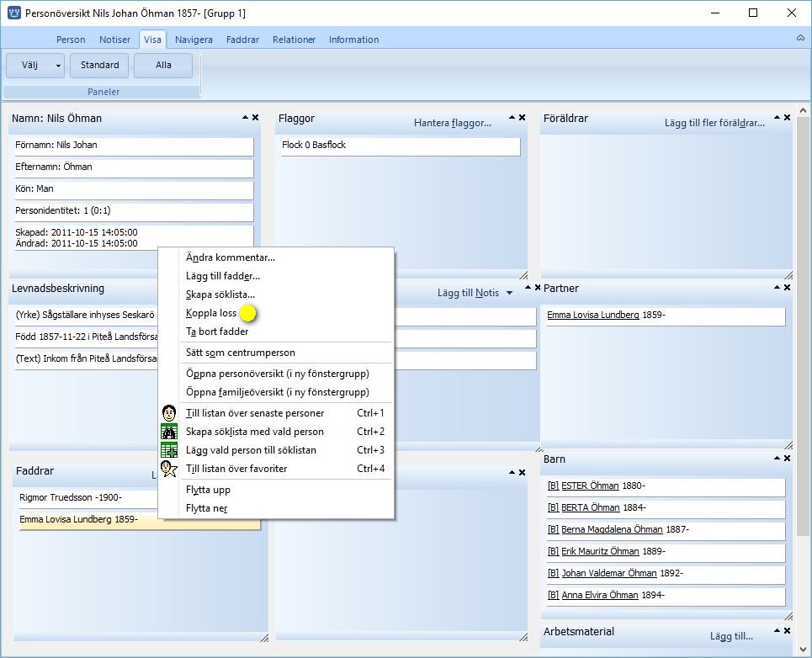Collapse the ribbon with the top-right chevron
This screenshot has height=658, width=812.
[x=800, y=38]
